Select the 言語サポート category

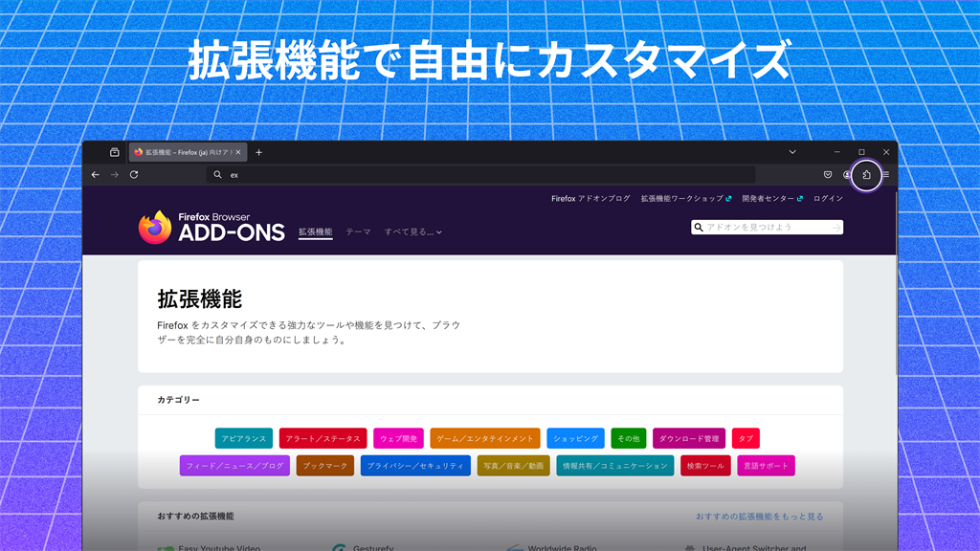[766, 466]
